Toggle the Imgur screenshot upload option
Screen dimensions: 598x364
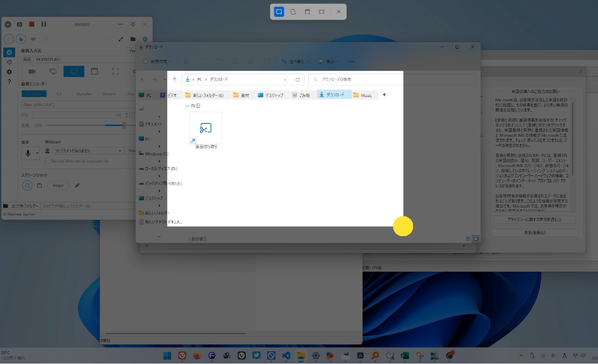click(x=58, y=185)
